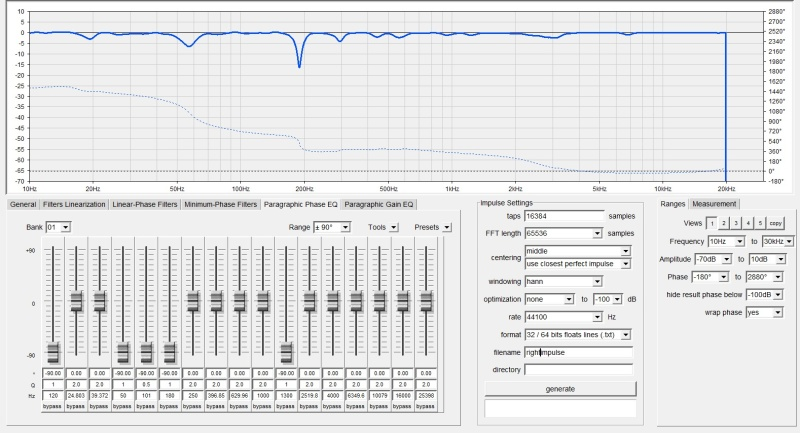Open the Bank dropdown
This screenshot has width=800, height=433.
tap(58, 227)
